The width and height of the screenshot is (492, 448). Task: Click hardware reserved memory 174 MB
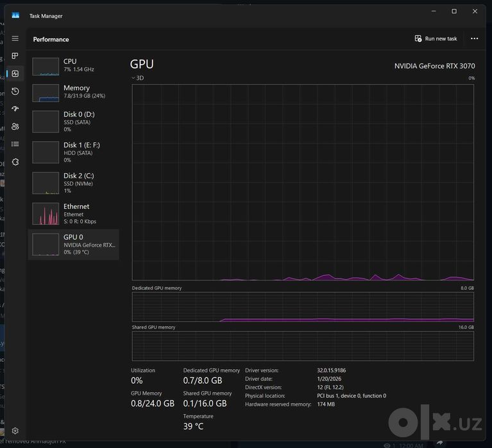(x=326, y=404)
